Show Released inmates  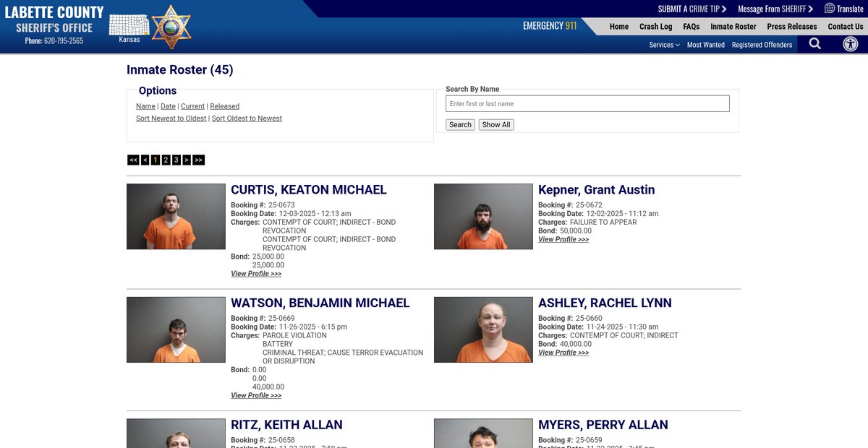224,106
